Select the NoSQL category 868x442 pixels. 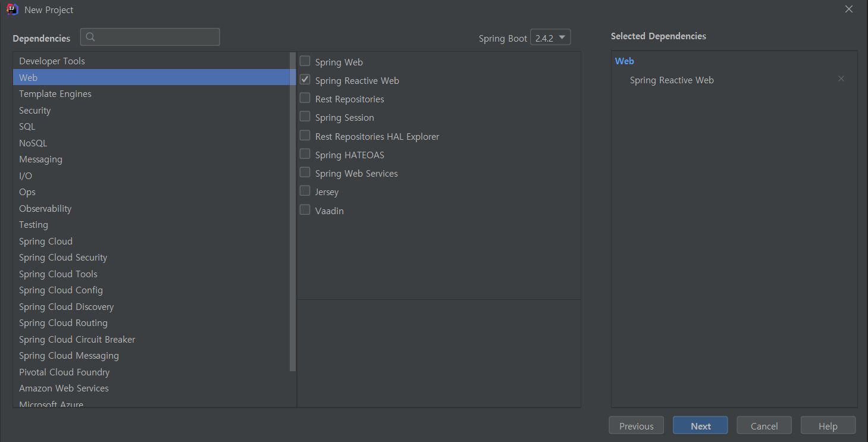point(151,143)
